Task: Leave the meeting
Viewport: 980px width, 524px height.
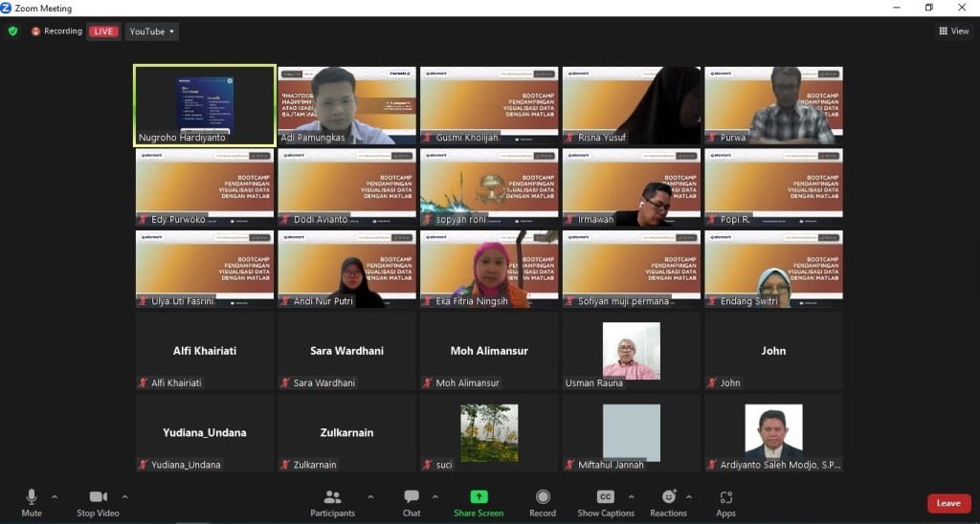Action: [x=947, y=503]
